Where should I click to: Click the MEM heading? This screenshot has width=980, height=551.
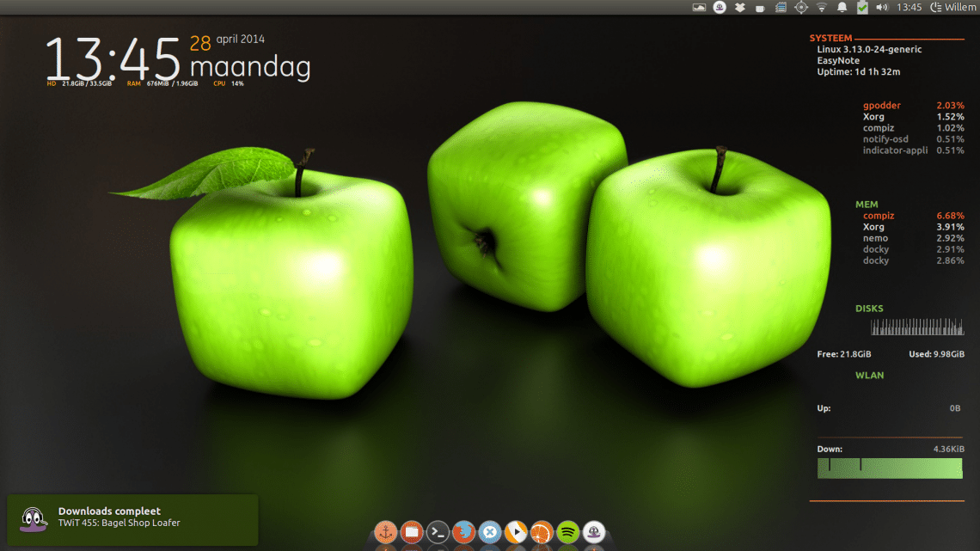coord(867,205)
